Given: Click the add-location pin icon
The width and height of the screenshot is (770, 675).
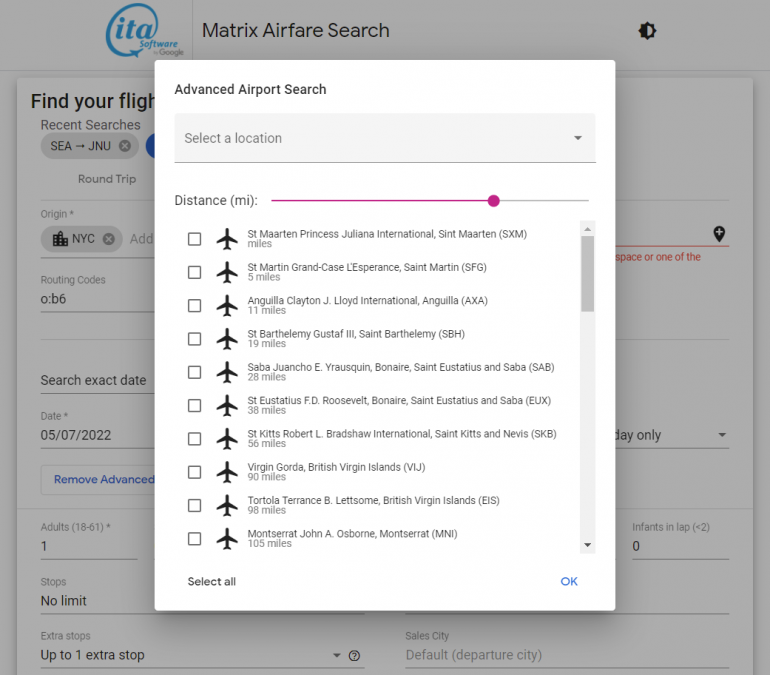Looking at the screenshot, I should [718, 234].
